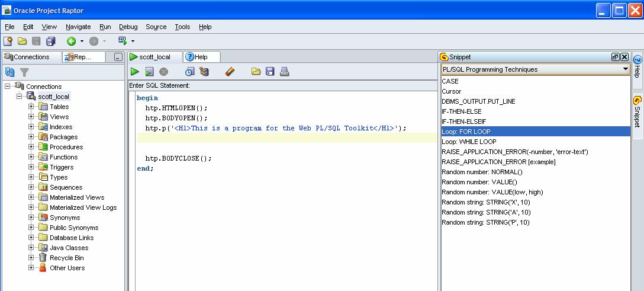644x291 pixels.
Task: Click the green Back navigation arrow
Action: [71, 41]
